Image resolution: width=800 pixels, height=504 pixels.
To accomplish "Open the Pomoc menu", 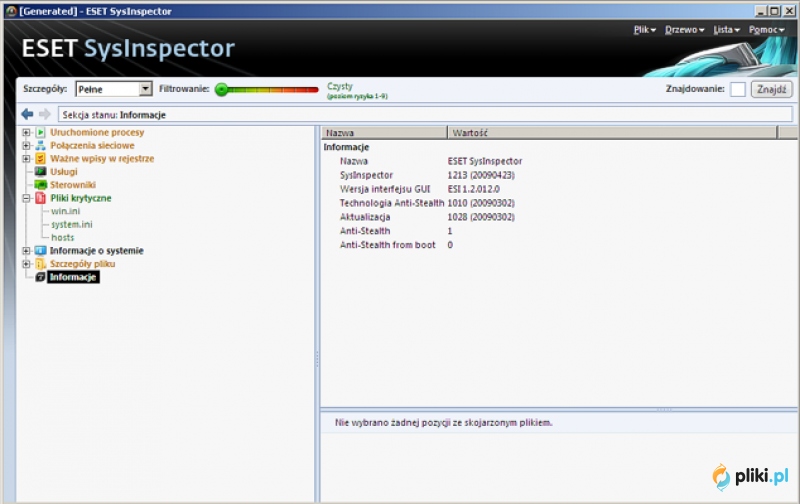I will click(x=766, y=30).
